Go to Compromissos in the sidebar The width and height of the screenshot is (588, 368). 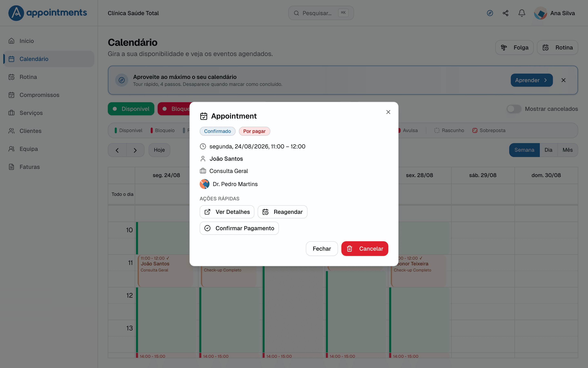pyautogui.click(x=49, y=95)
